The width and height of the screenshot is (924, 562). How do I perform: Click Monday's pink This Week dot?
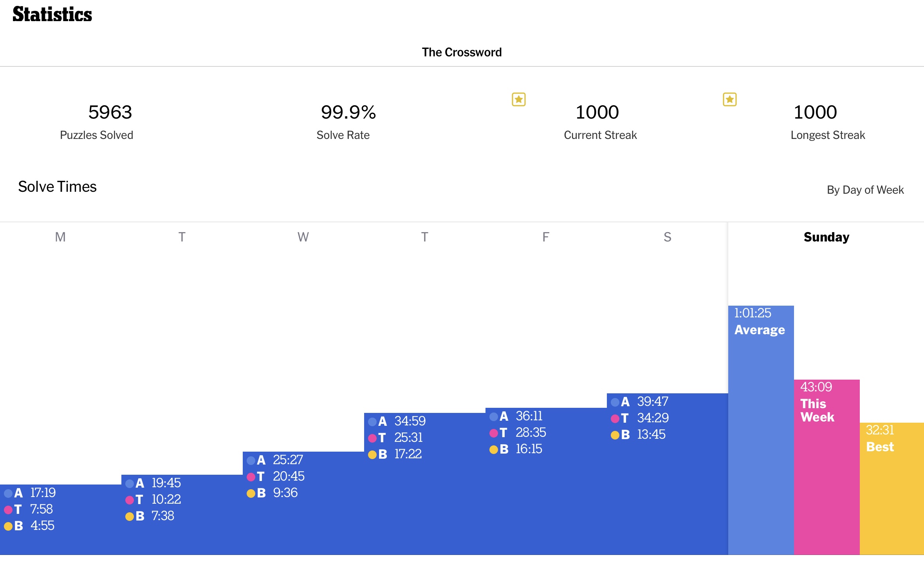(x=8, y=510)
